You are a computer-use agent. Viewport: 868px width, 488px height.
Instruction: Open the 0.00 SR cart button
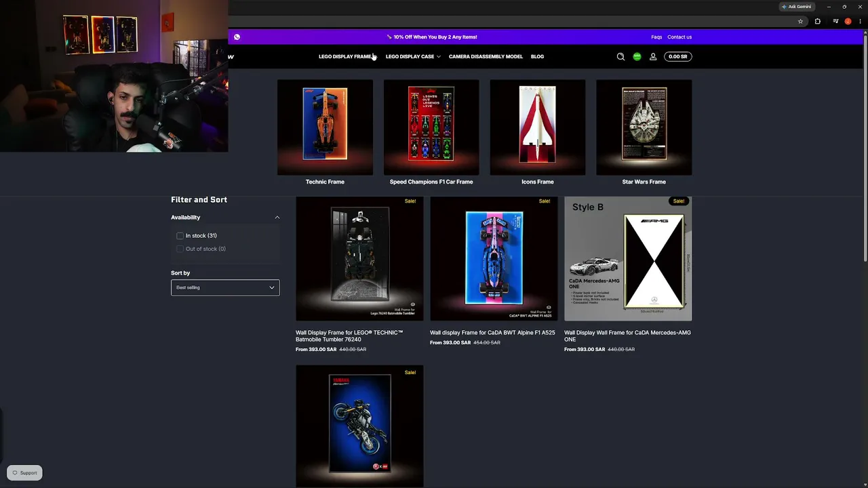click(x=678, y=57)
